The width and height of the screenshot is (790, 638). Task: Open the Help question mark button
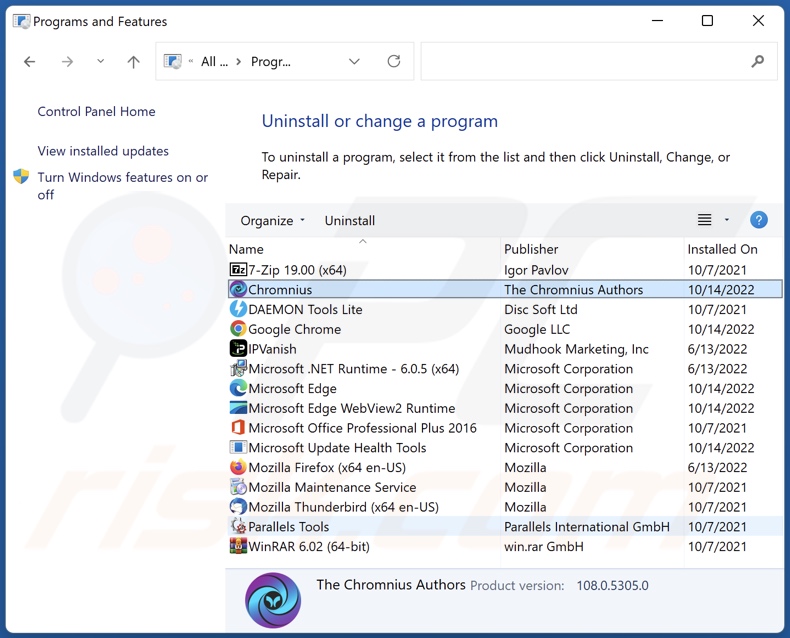759,220
